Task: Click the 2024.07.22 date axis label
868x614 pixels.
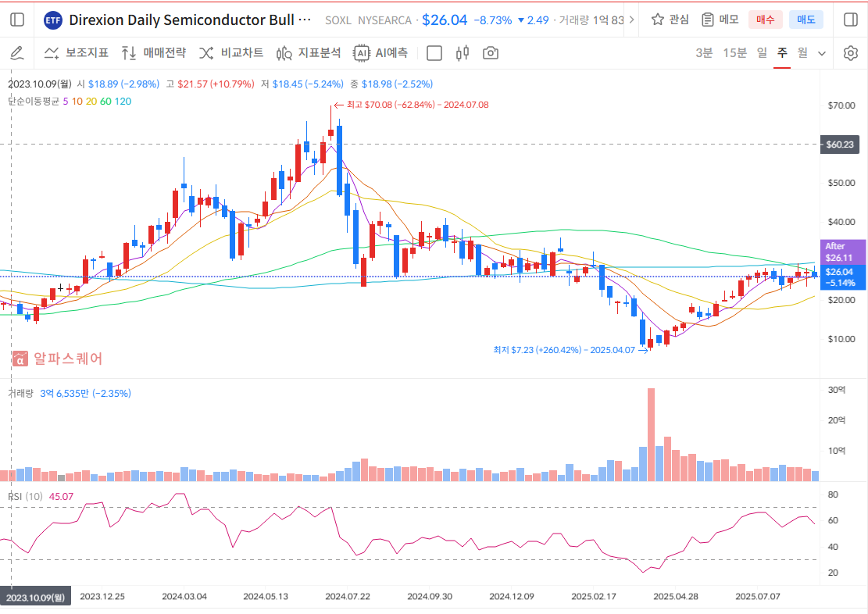Action: click(x=348, y=597)
